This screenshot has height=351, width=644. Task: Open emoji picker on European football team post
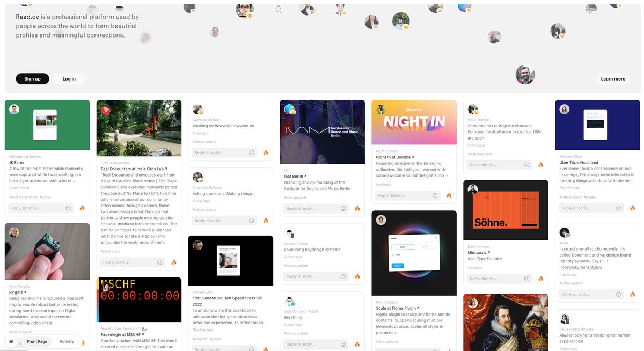pyautogui.click(x=527, y=165)
